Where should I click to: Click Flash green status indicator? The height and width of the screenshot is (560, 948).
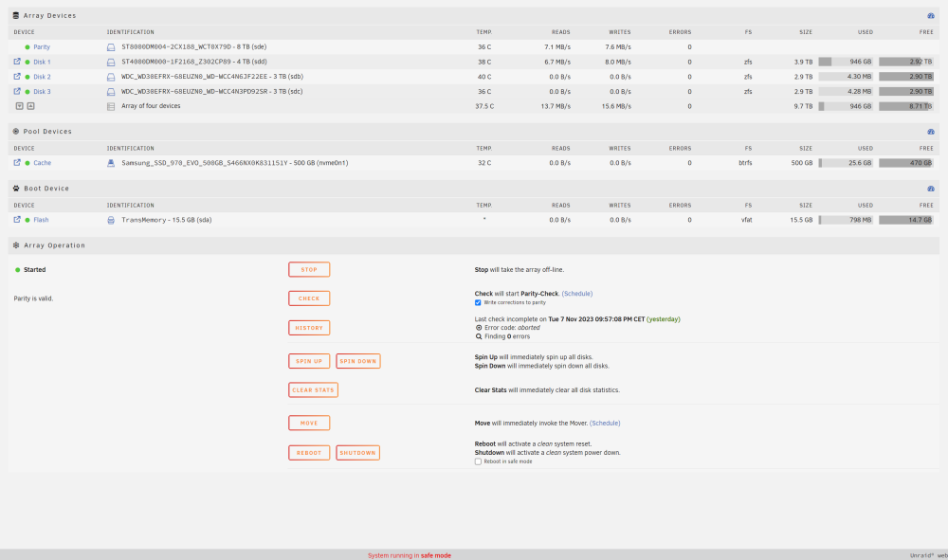tap(27, 220)
